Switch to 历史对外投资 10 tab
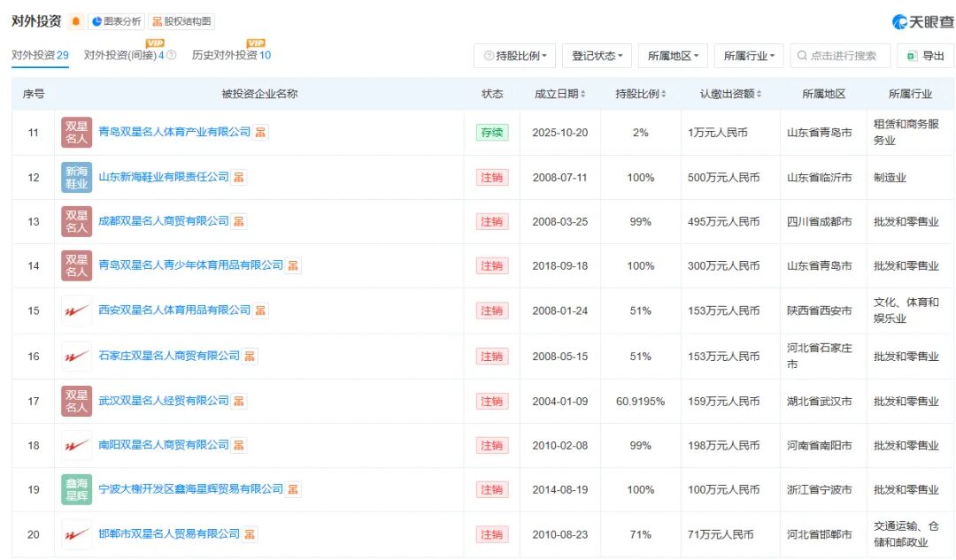956x560 pixels. [231, 56]
